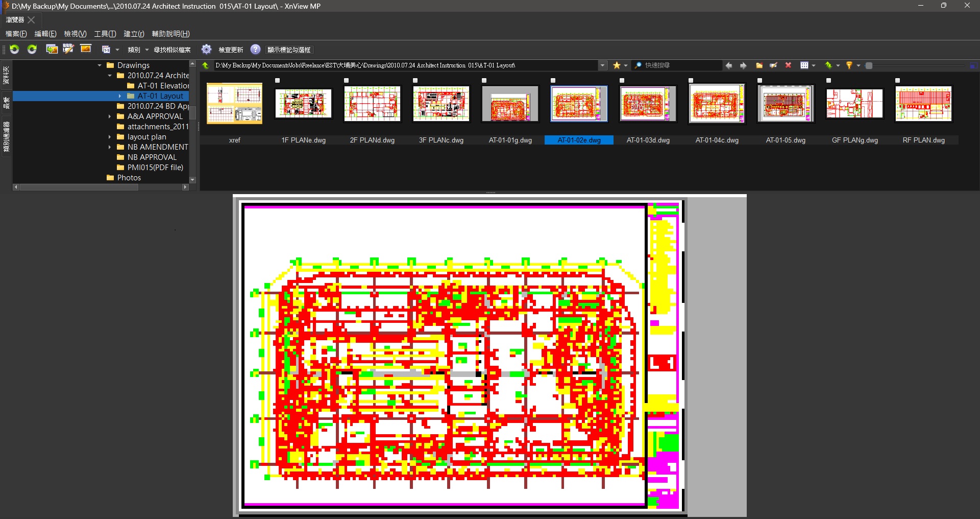Open the dropdown arrow beside the favorites star
The image size is (980, 519).
[626, 66]
